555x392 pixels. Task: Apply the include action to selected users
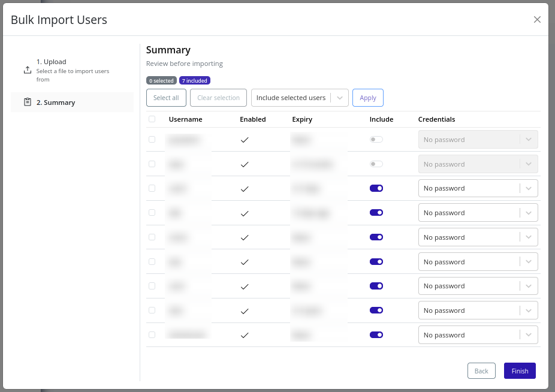[367, 97]
